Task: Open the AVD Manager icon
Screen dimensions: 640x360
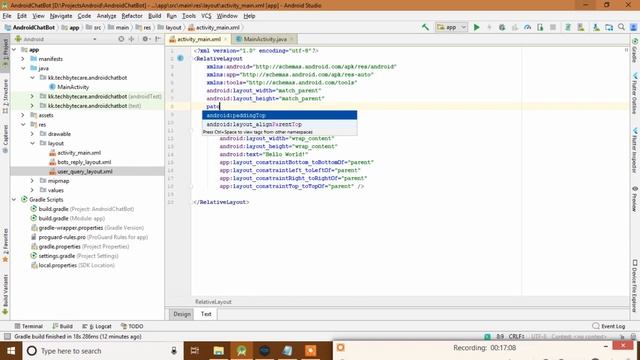Action: [x=581, y=27]
